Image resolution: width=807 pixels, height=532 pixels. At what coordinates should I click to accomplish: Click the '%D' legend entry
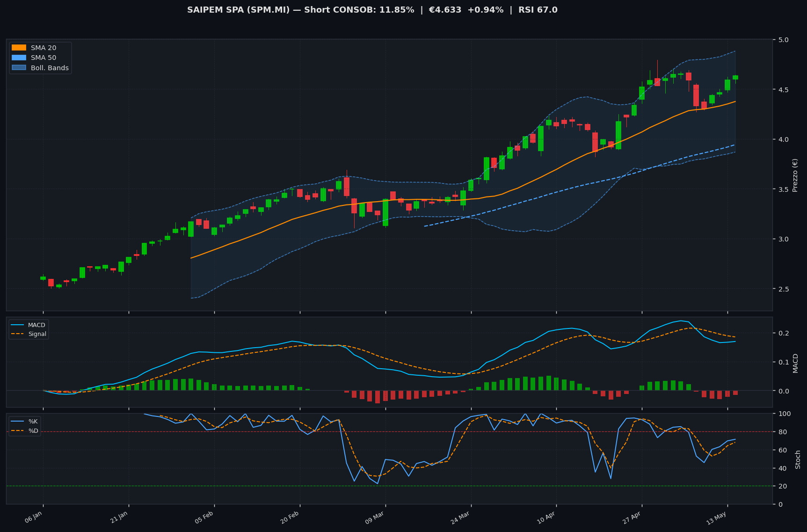33,430
